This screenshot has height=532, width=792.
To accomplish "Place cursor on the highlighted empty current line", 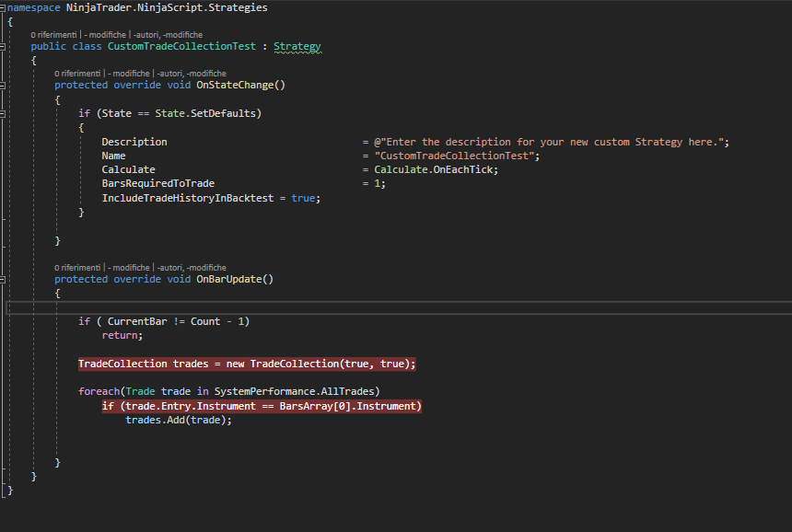I will pos(399,307).
